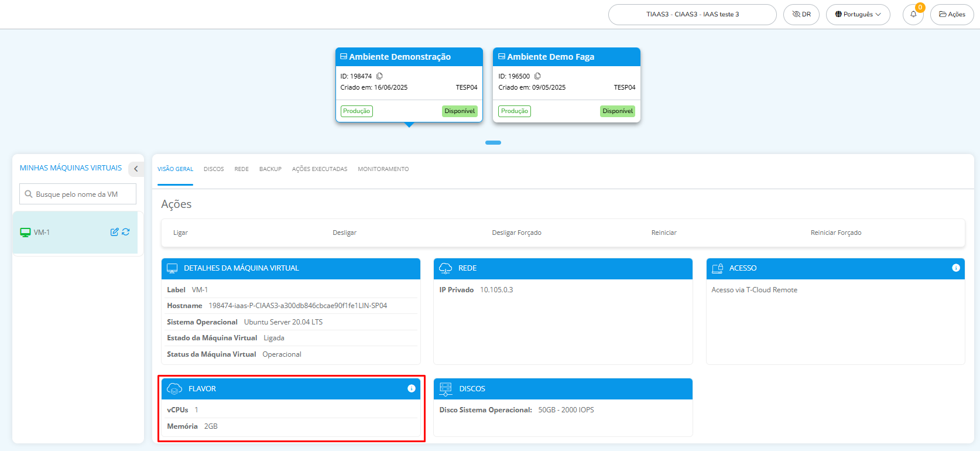Click Criado em: 16/06/2025 text
This screenshot has height=451, width=980.
374,87
